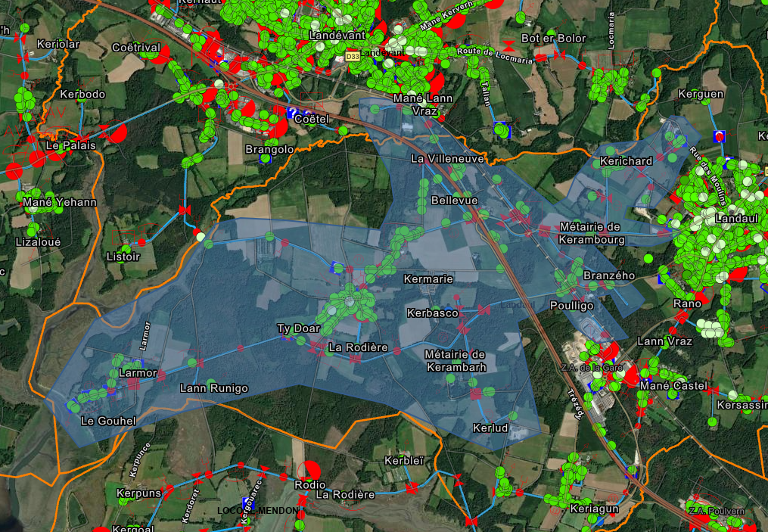The image size is (768, 532).
Task: Click the red pie marker right of Le Palais
Action: coord(117,134)
